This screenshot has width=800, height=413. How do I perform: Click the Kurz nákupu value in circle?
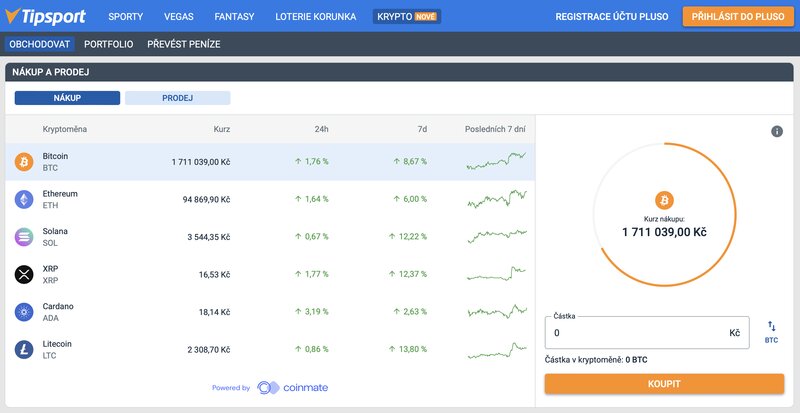[664, 232]
